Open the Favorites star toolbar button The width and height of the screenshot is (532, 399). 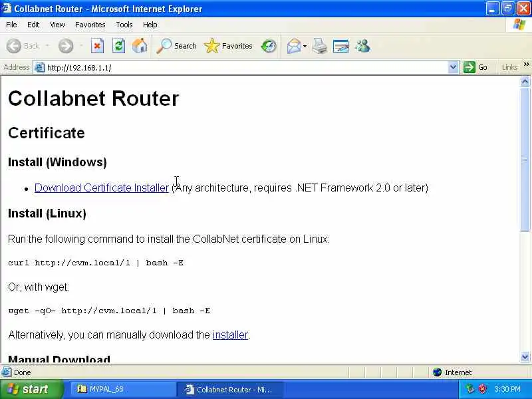pyautogui.click(x=228, y=46)
